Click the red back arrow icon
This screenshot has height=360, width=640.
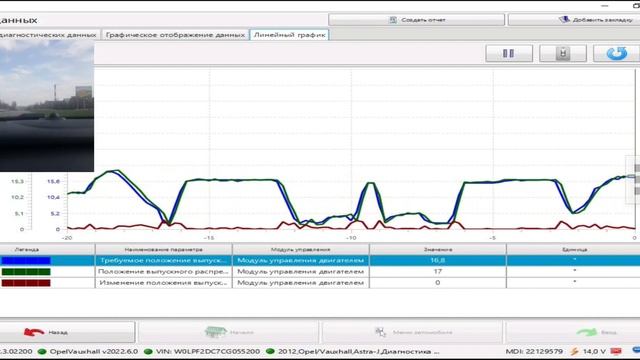[x=34, y=332]
